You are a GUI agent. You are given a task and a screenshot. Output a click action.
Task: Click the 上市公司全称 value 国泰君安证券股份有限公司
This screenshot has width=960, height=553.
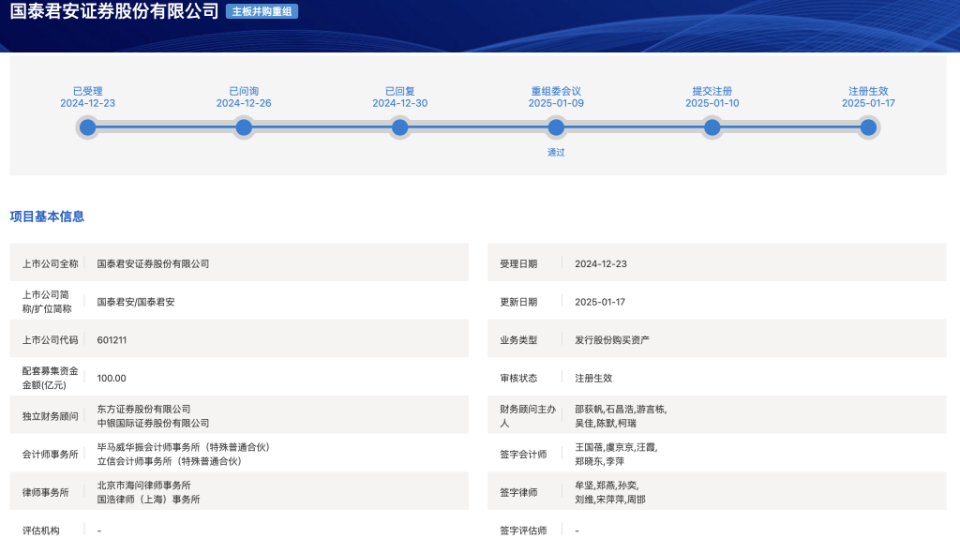153,264
